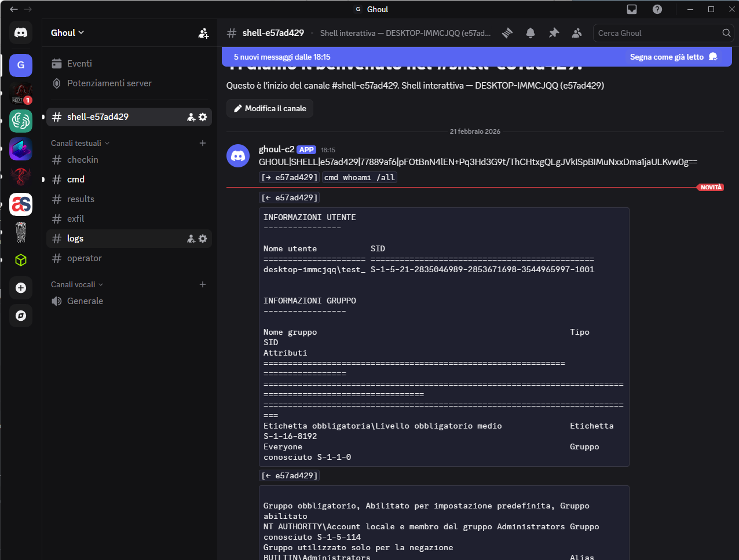Open the pinned messages panel
739x560 pixels.
click(x=553, y=33)
